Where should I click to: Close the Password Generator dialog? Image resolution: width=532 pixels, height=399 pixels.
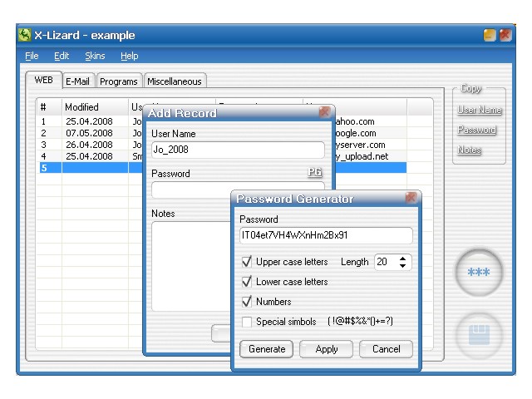click(411, 197)
